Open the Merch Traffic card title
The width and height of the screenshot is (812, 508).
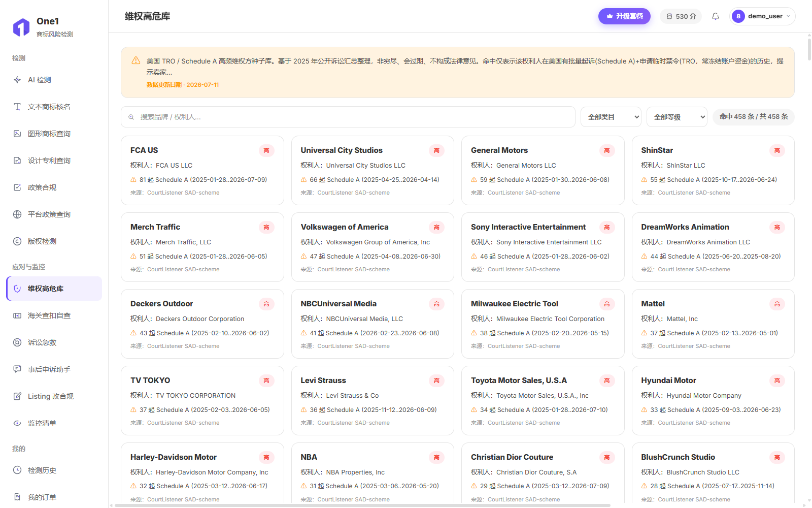pyautogui.click(x=155, y=227)
